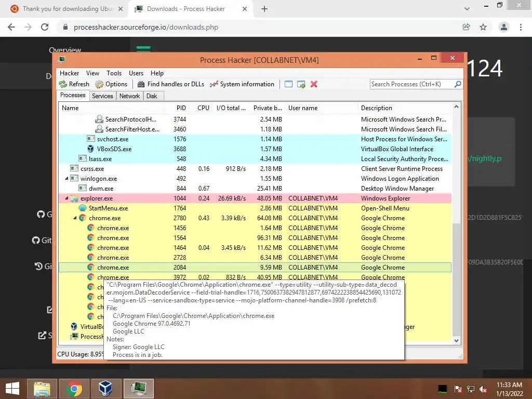Click the process list vertical scrollbar thumb
Viewport: 532px width, 399px height.
coord(456,278)
